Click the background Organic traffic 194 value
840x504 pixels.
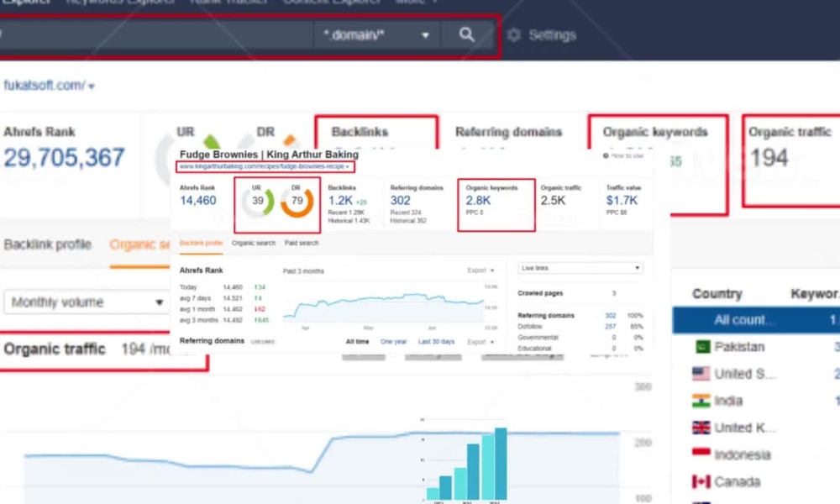click(x=769, y=158)
